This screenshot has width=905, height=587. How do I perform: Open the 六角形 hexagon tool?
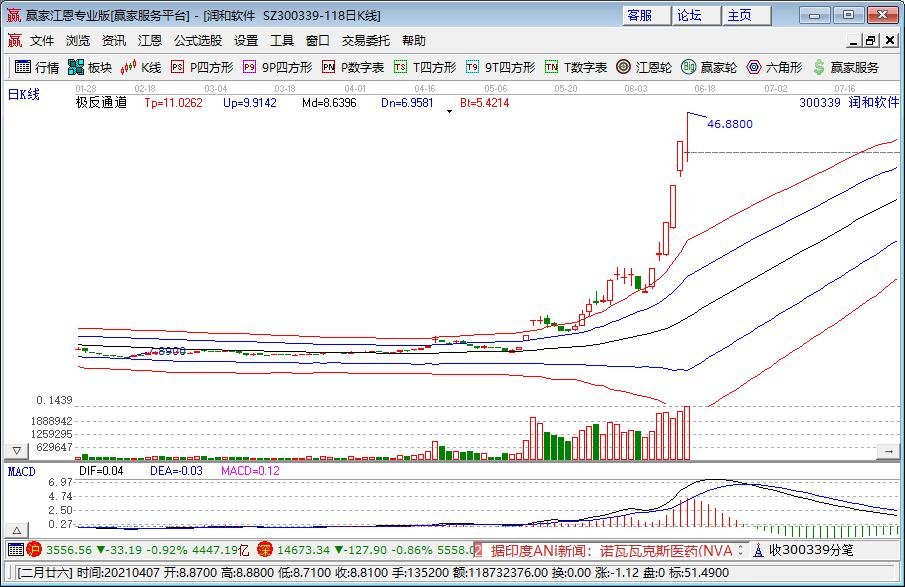coord(774,68)
